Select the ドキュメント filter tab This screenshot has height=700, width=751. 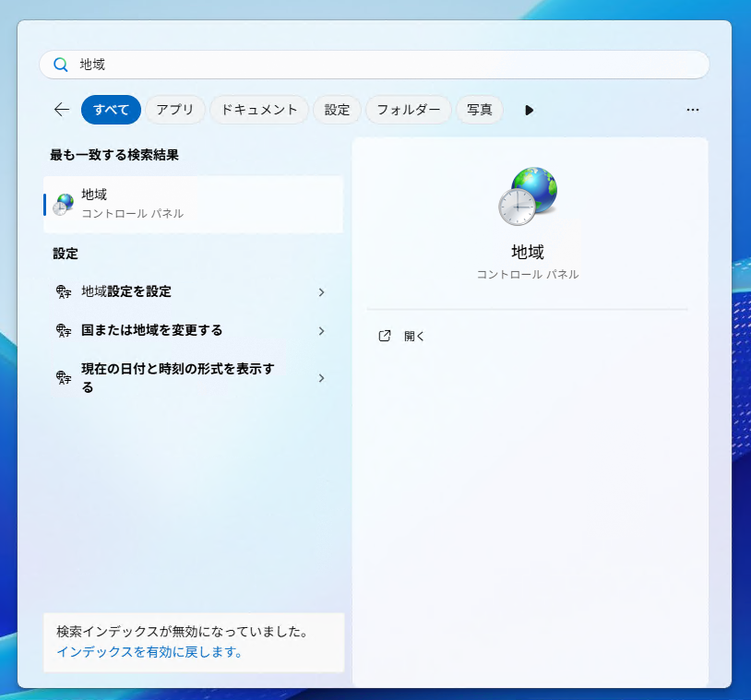click(259, 109)
